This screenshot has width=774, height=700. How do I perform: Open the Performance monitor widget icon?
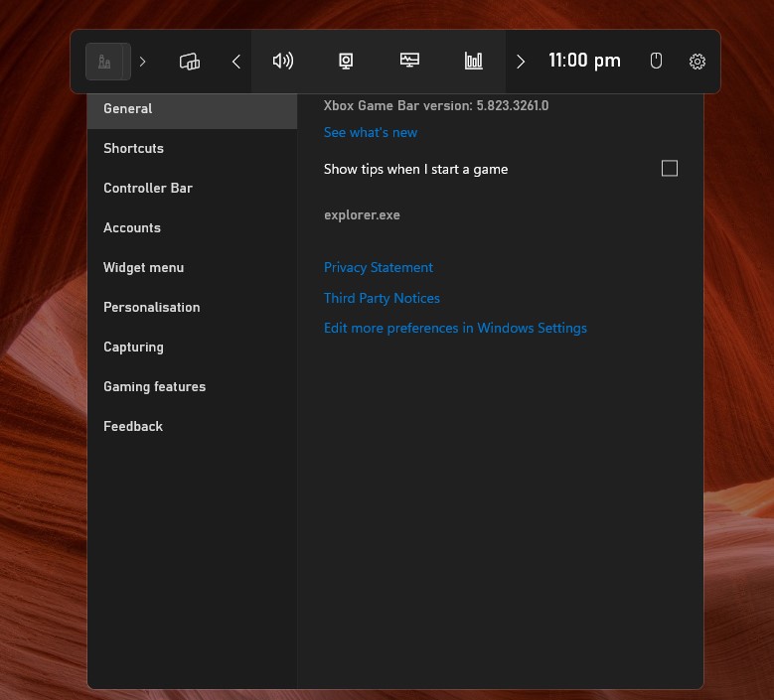[409, 61]
